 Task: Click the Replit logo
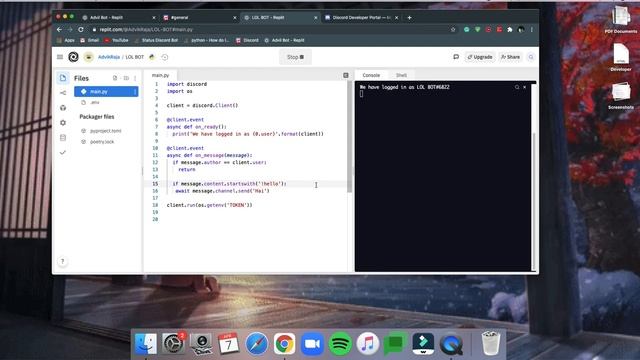[x=73, y=57]
